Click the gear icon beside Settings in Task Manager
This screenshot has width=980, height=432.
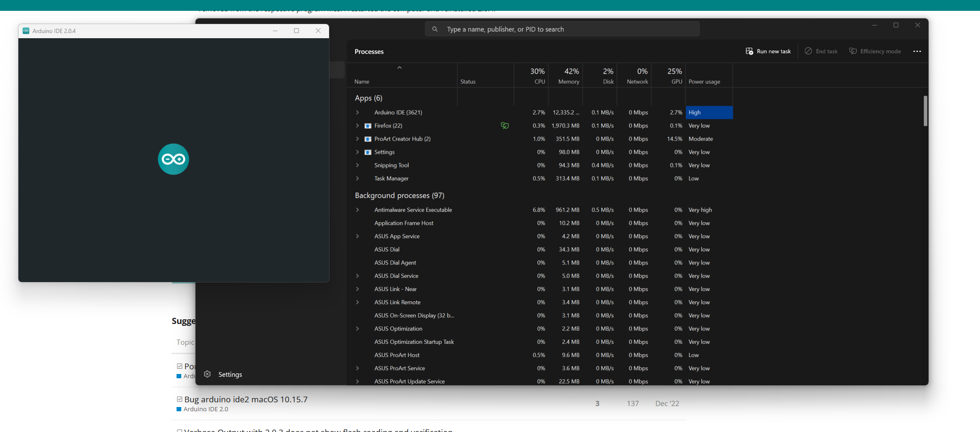click(x=207, y=374)
